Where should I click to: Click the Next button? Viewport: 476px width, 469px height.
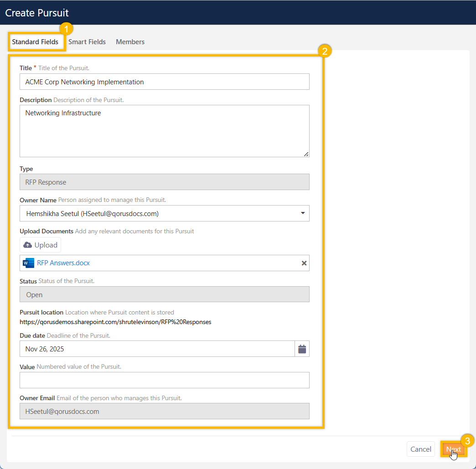453,449
